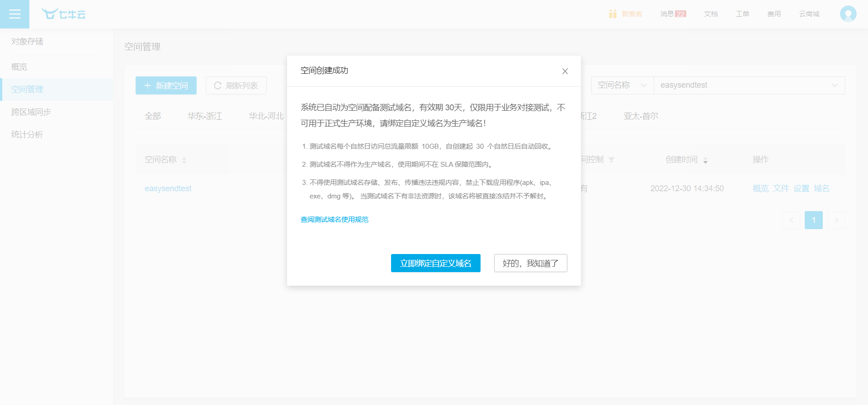The image size is (868, 405).
Task: Expand the 空间名称 search type dropdown
Action: 623,85
